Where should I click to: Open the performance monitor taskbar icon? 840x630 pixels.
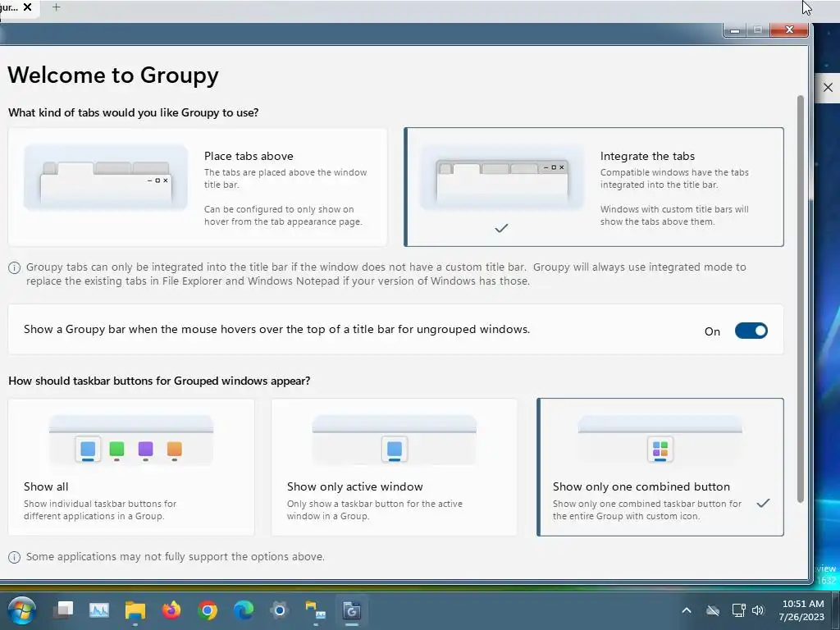tap(99, 610)
